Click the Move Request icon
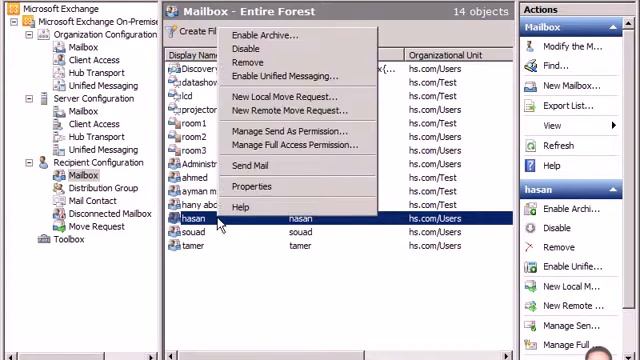The width and height of the screenshot is (640, 360). click(59, 227)
